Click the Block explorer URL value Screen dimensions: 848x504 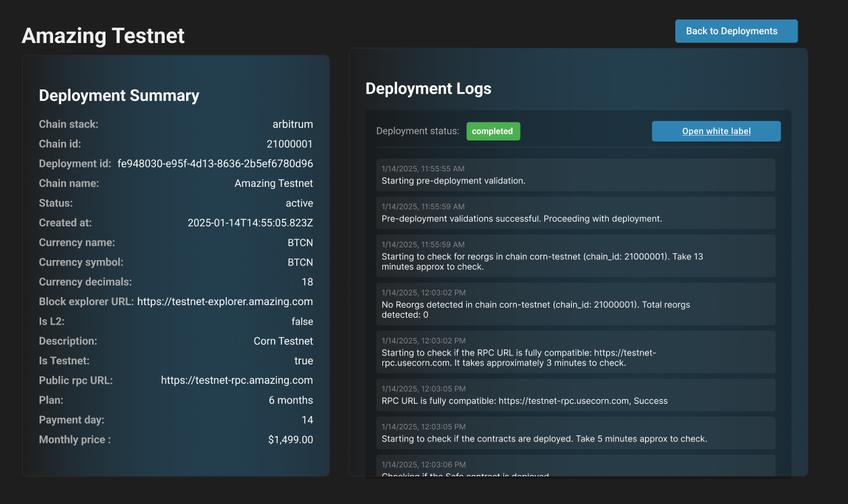(x=225, y=302)
